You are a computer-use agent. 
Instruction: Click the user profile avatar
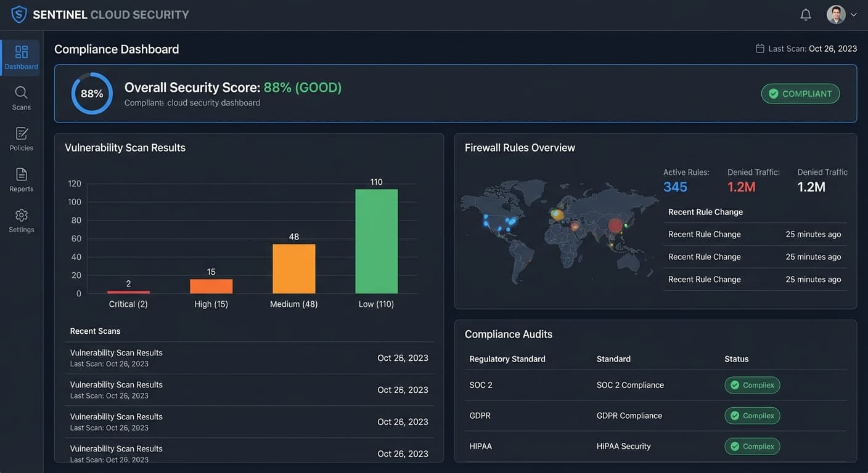(836, 14)
